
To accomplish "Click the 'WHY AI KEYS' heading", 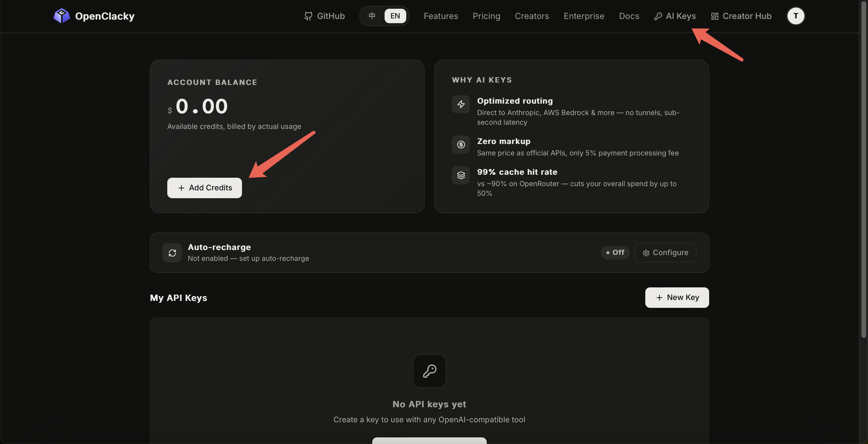I will (x=482, y=80).
